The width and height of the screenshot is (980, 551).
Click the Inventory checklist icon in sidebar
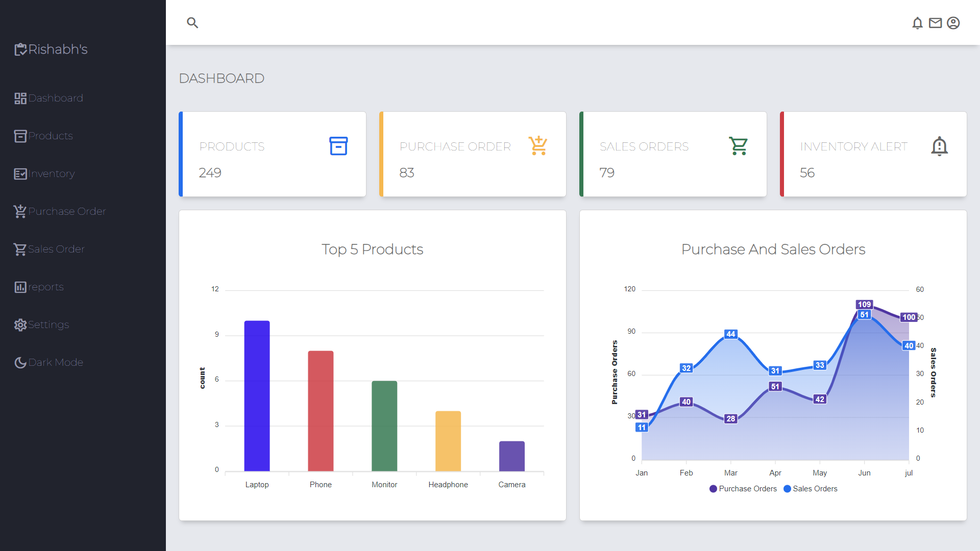pyautogui.click(x=20, y=174)
